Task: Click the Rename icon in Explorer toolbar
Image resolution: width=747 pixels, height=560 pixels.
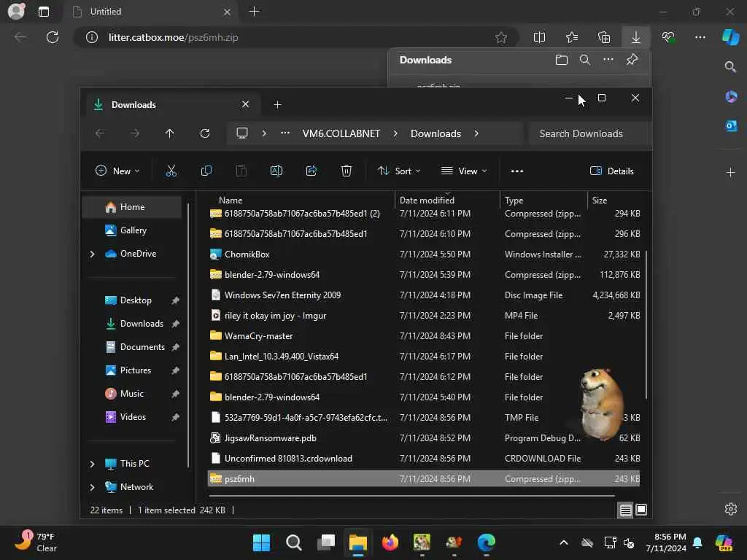Action: pos(276,171)
